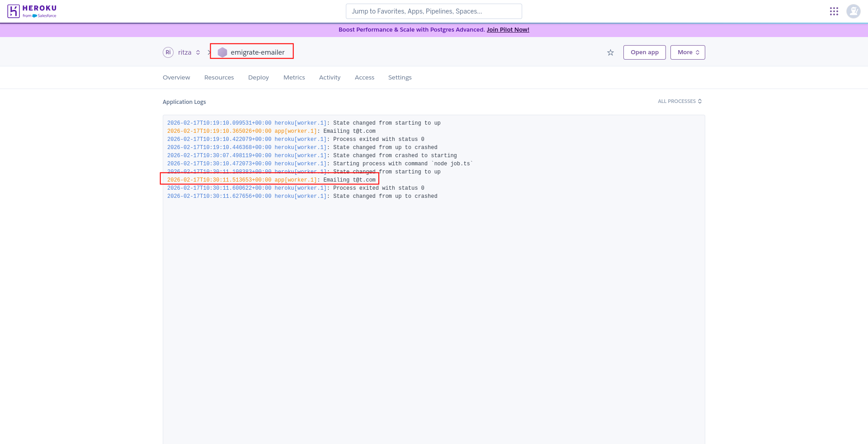
Task: Switch to the Activity tab
Action: [330, 77]
